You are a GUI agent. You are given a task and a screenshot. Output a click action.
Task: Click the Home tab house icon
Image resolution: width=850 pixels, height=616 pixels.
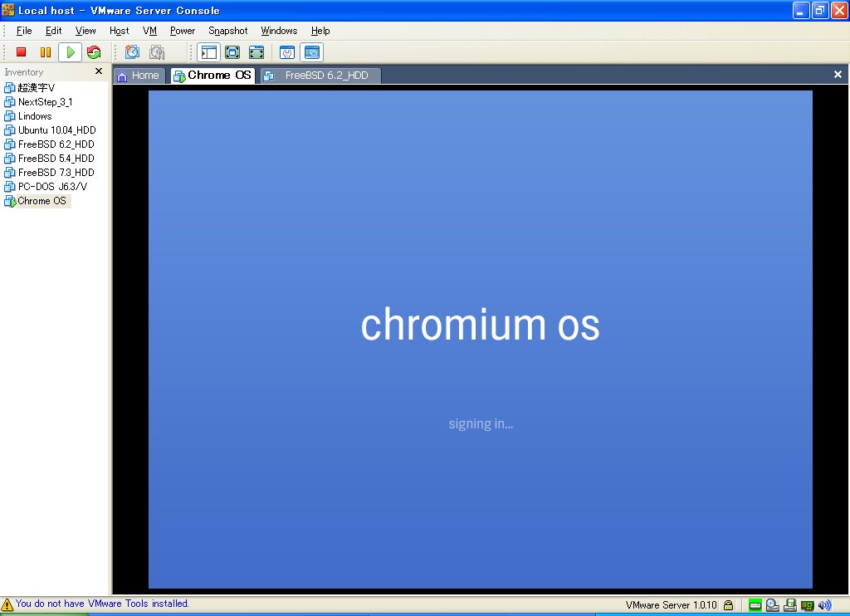tap(122, 76)
